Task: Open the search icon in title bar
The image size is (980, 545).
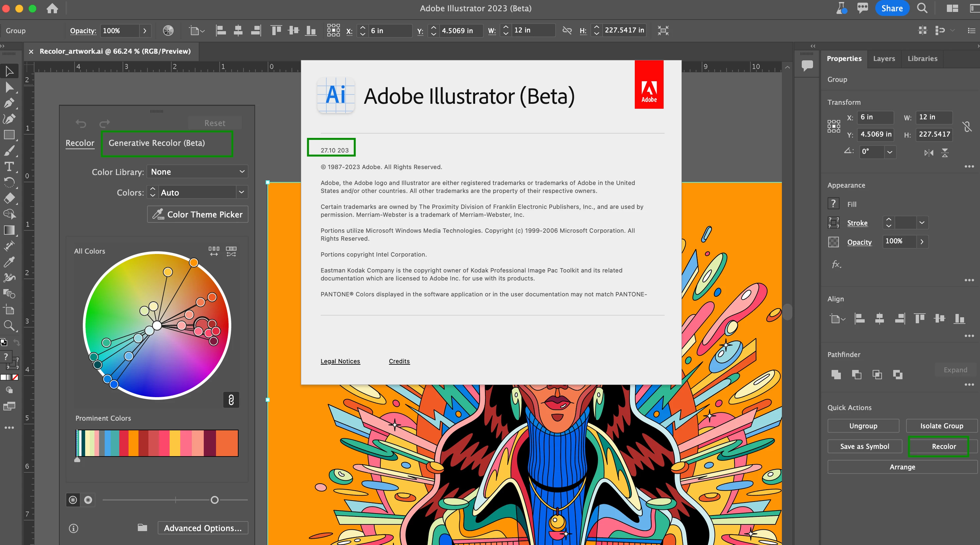Action: tap(922, 8)
